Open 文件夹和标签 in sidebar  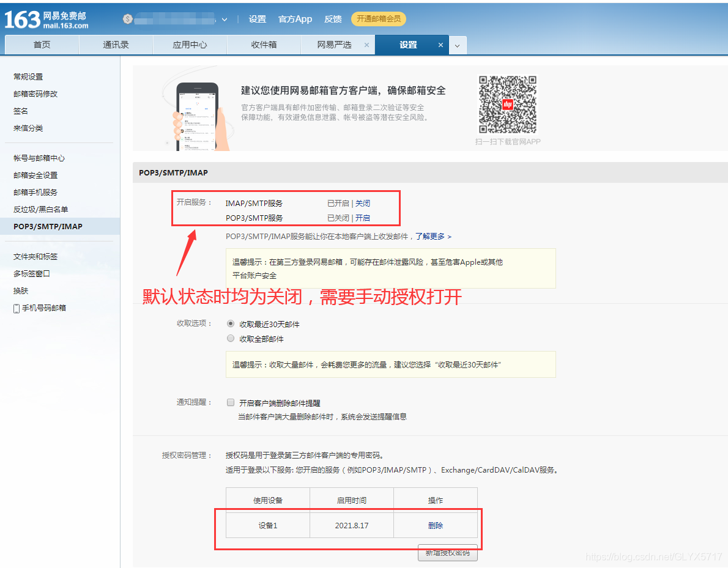tap(35, 257)
